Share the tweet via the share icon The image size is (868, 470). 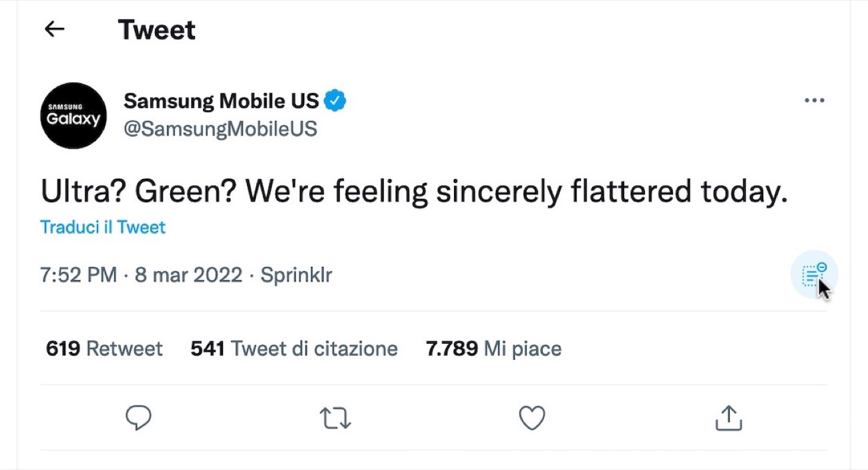click(728, 417)
